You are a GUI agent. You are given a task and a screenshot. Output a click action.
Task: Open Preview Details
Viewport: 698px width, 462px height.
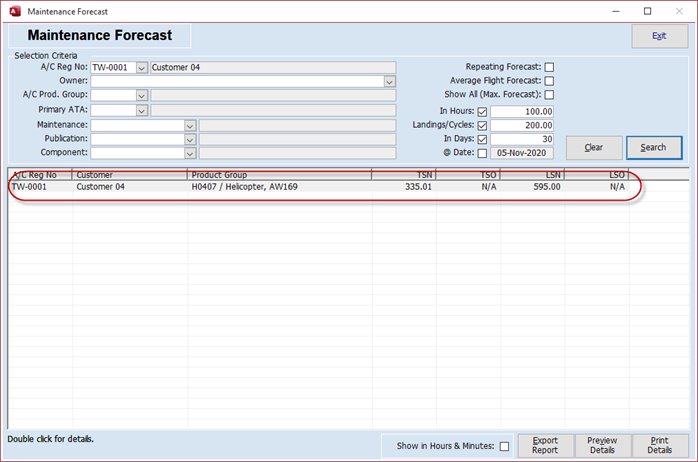pyautogui.click(x=602, y=446)
